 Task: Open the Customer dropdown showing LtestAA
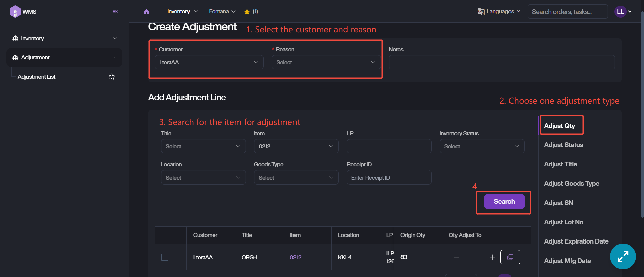coord(209,62)
